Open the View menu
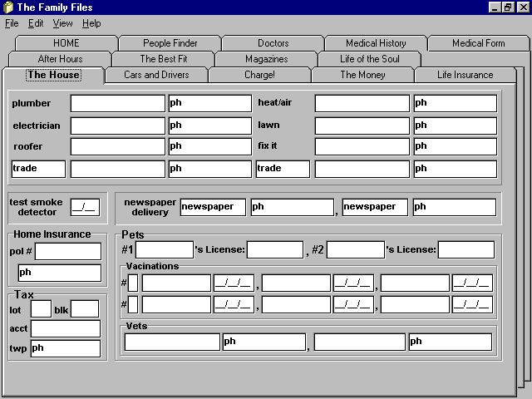The width and height of the screenshot is (532, 399). click(x=63, y=23)
